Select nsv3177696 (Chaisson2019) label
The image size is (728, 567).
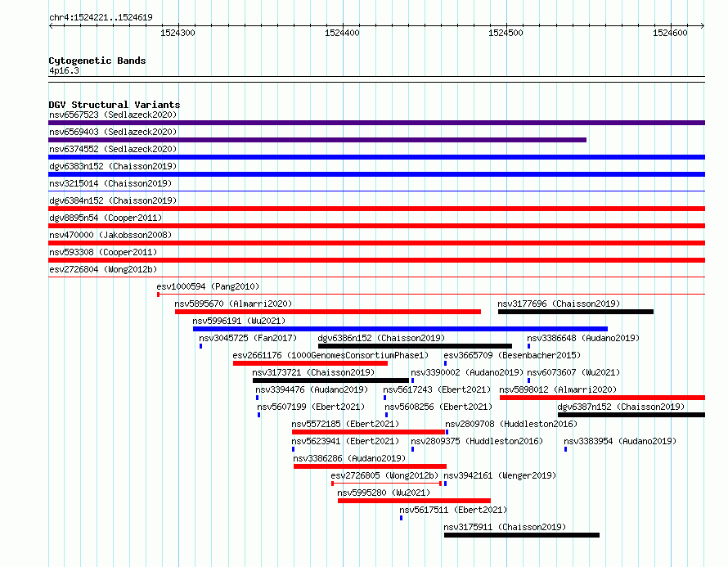(559, 304)
